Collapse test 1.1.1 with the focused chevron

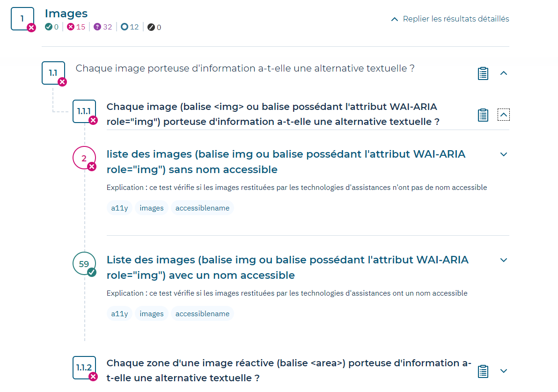(x=504, y=115)
